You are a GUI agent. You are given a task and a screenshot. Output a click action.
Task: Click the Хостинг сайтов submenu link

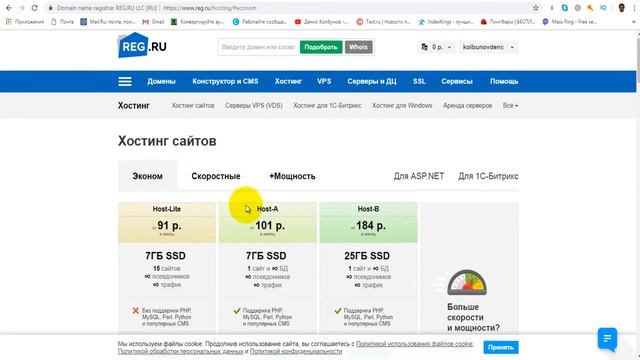[193, 105]
